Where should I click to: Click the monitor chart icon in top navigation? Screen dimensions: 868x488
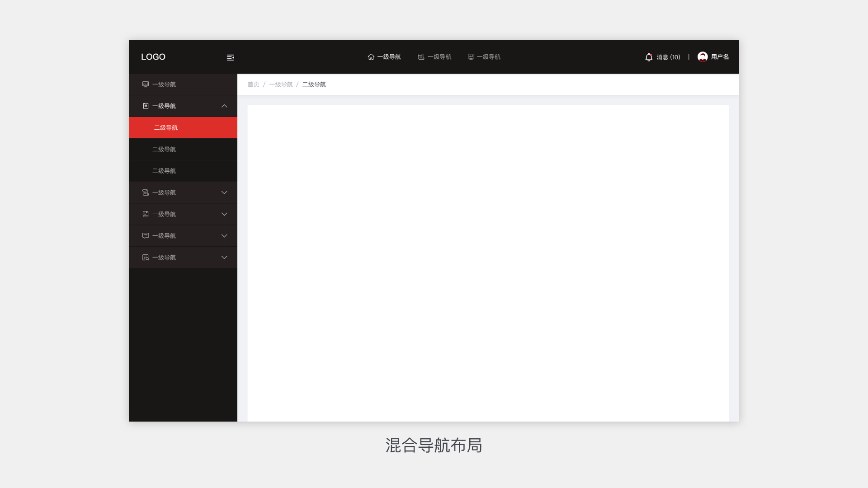pyautogui.click(x=471, y=57)
